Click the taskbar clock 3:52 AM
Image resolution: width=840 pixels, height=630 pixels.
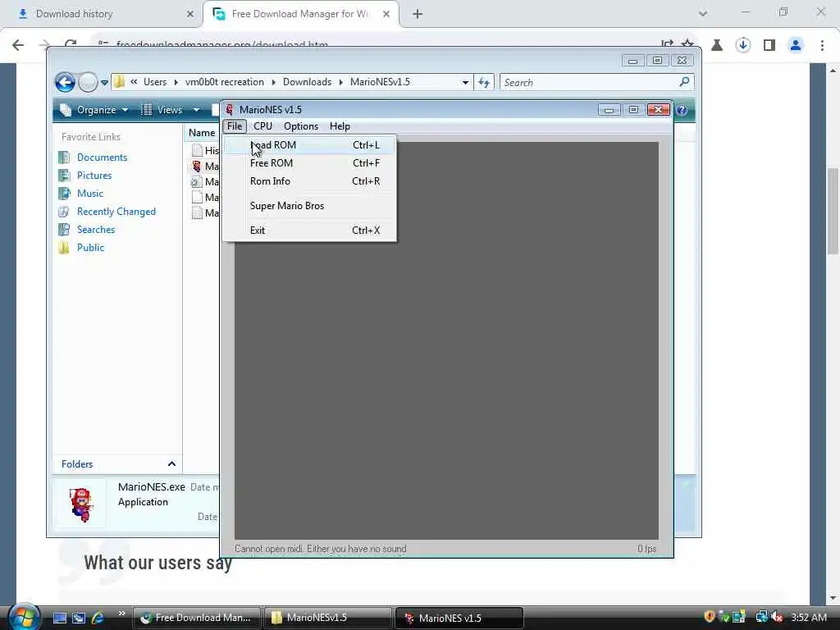pyautogui.click(x=808, y=617)
